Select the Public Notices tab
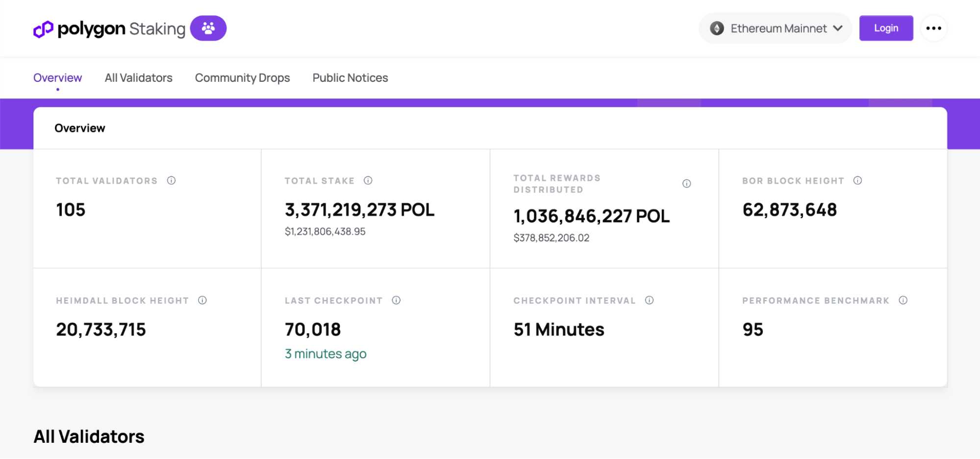980x459 pixels. (350, 77)
